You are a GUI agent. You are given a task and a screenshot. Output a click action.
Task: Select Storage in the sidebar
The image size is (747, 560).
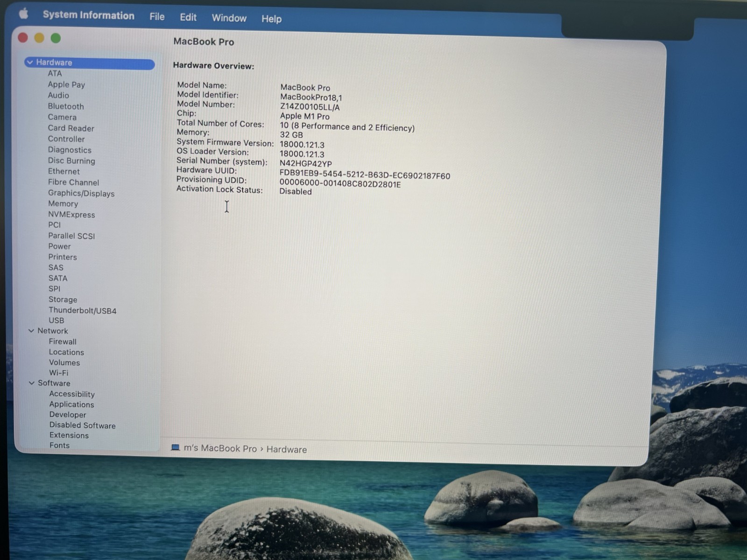(63, 300)
